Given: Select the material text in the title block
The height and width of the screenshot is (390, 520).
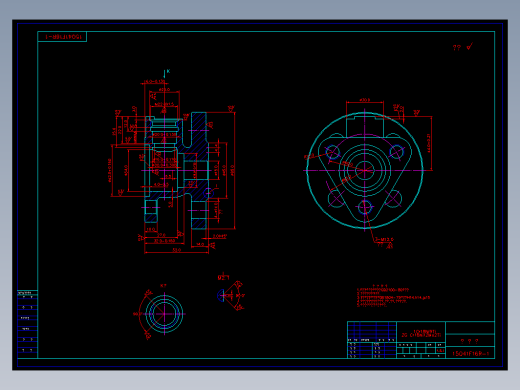Looking at the screenshot, I should (421, 334).
